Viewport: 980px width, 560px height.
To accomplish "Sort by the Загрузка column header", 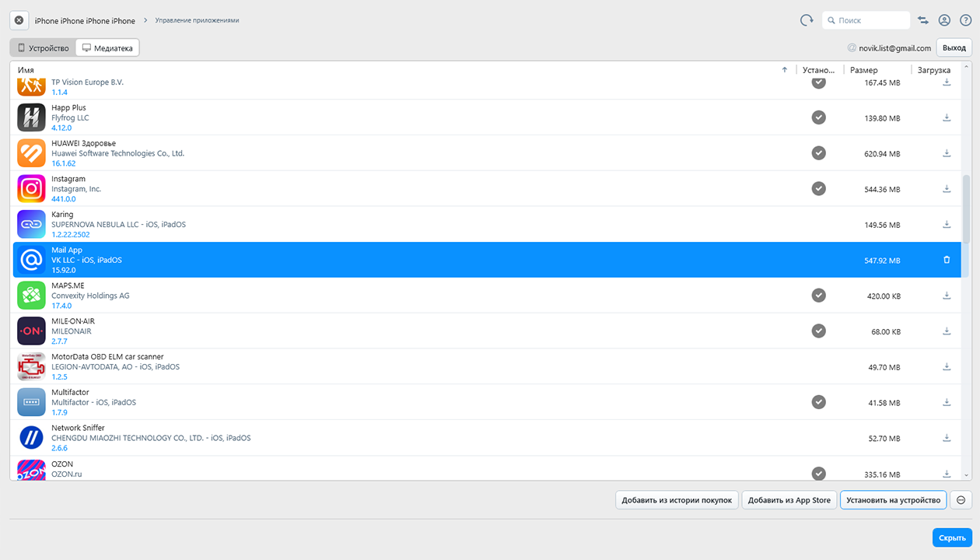I will [933, 70].
